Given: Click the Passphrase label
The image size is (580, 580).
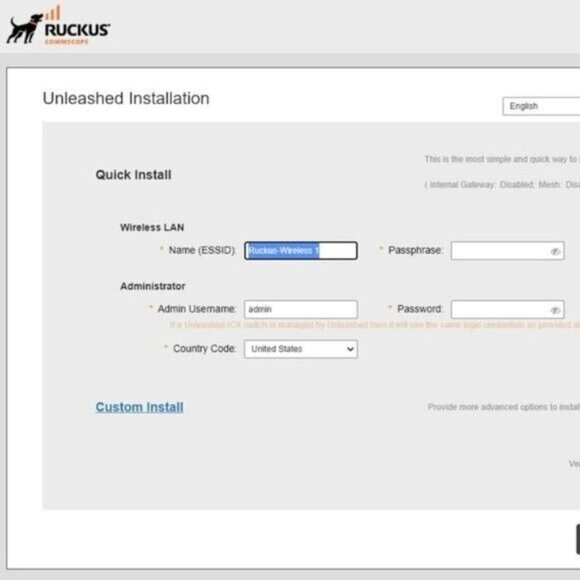Looking at the screenshot, I should point(415,250).
